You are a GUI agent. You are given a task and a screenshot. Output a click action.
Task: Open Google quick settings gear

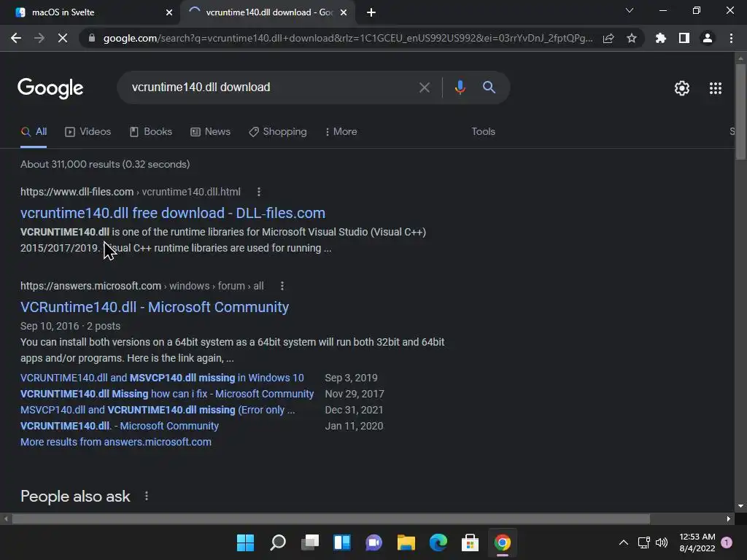(682, 88)
